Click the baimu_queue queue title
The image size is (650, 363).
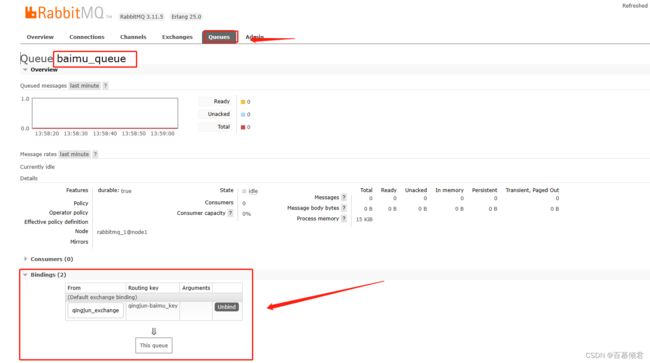[x=91, y=59]
